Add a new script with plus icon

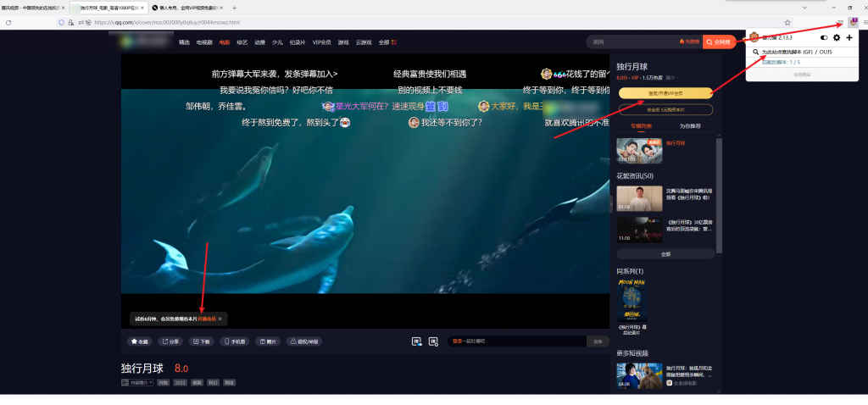(x=849, y=37)
